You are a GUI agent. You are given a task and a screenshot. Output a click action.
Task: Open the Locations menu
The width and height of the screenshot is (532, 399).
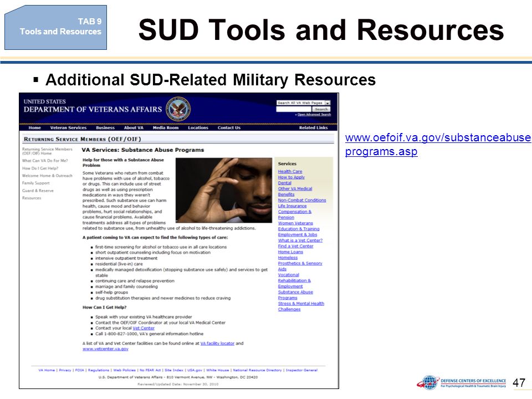tap(198, 128)
